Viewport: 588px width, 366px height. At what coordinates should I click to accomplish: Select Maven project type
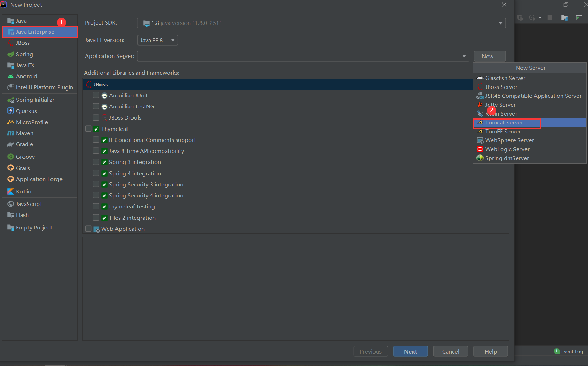click(40, 133)
